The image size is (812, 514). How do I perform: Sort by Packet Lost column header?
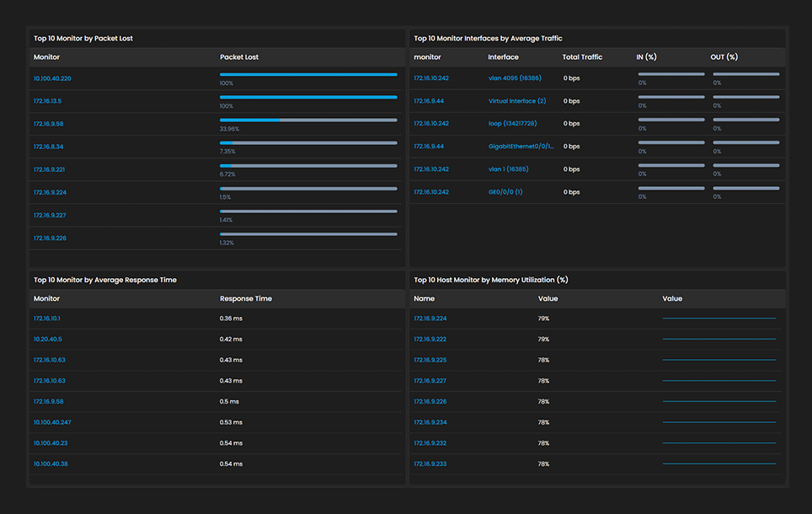pos(239,57)
